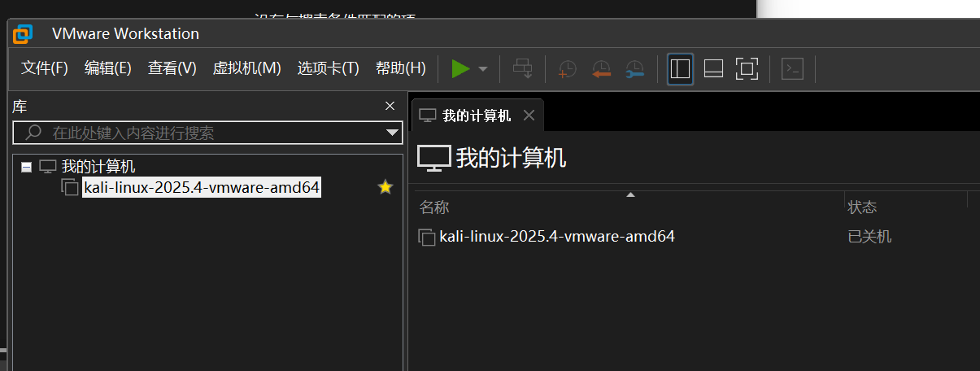This screenshot has width=980, height=371.
Task: Toggle the thumbnail bar view icon
Action: [x=713, y=69]
